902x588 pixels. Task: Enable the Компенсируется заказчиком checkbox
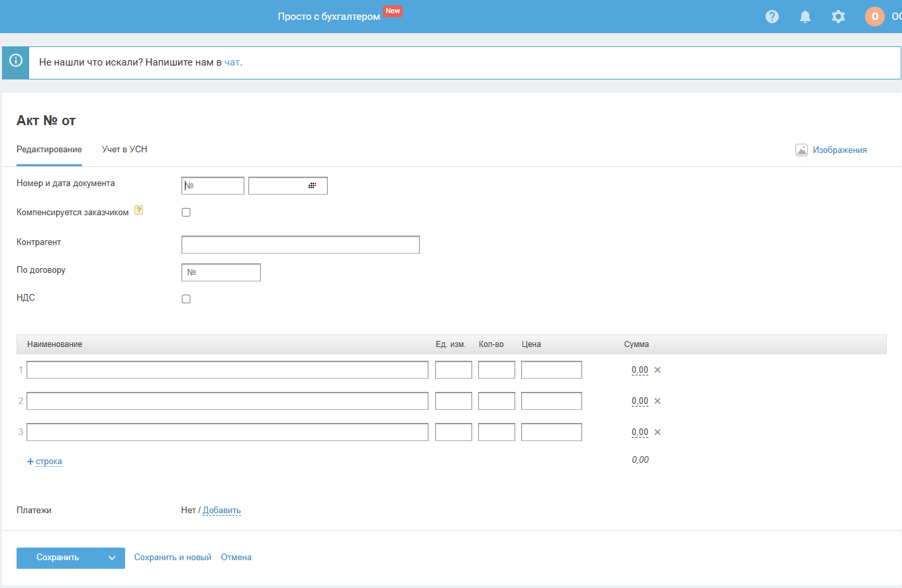click(186, 213)
